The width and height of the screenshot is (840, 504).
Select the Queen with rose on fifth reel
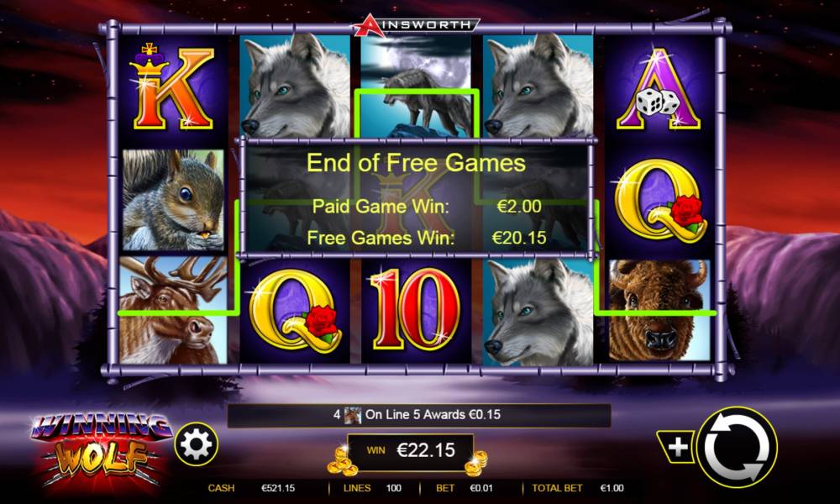[659, 200]
